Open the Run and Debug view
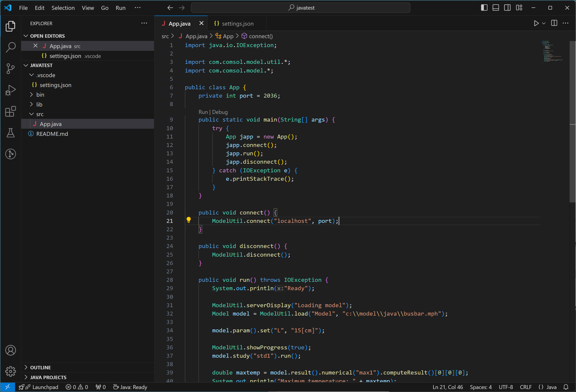Image resolution: width=576 pixels, height=392 pixels. click(10, 90)
